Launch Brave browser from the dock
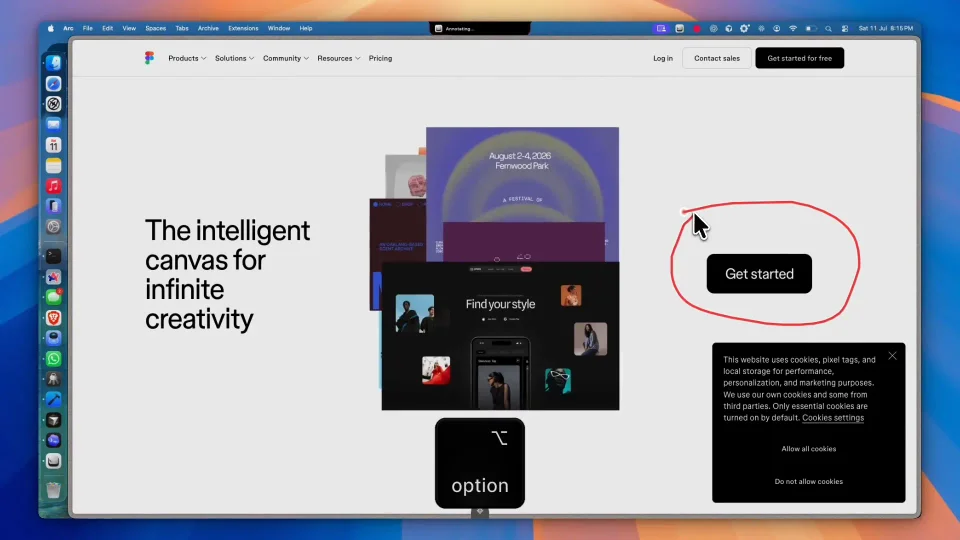Image resolution: width=960 pixels, height=540 pixels. click(x=53, y=318)
